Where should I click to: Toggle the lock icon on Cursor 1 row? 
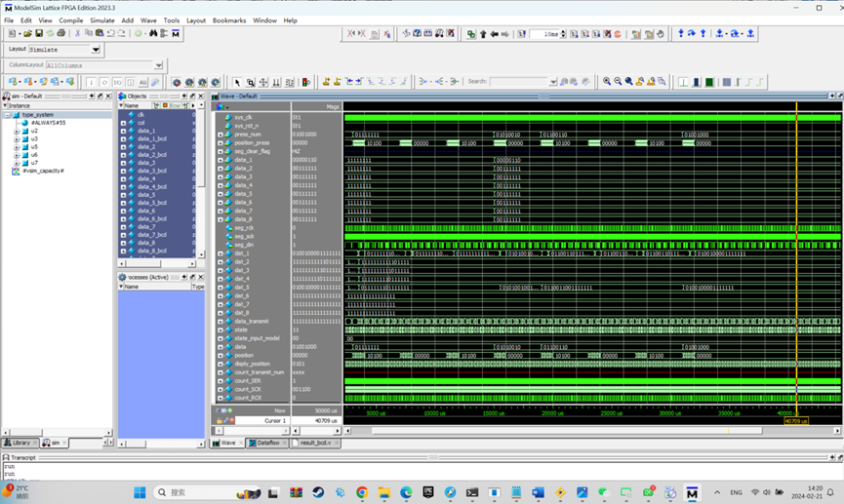click(x=220, y=420)
